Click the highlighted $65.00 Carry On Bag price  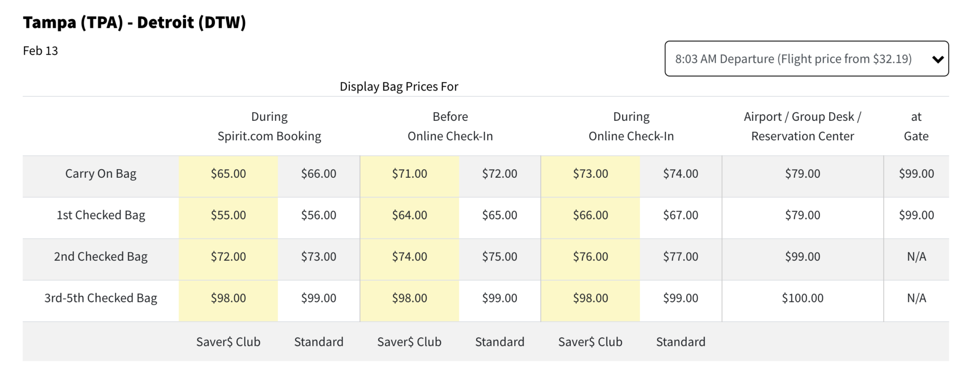pos(228,173)
